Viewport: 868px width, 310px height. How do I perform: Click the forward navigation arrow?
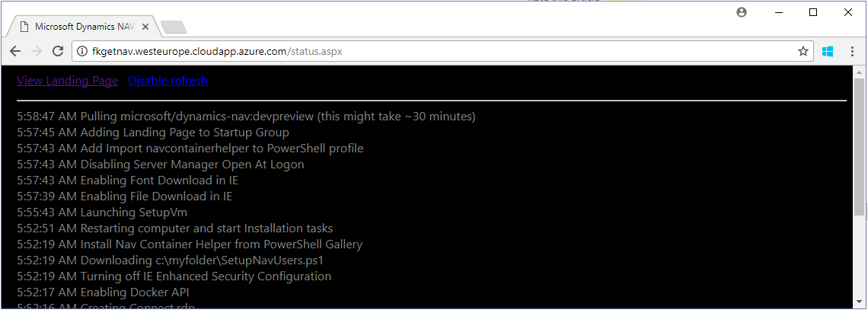(36, 51)
